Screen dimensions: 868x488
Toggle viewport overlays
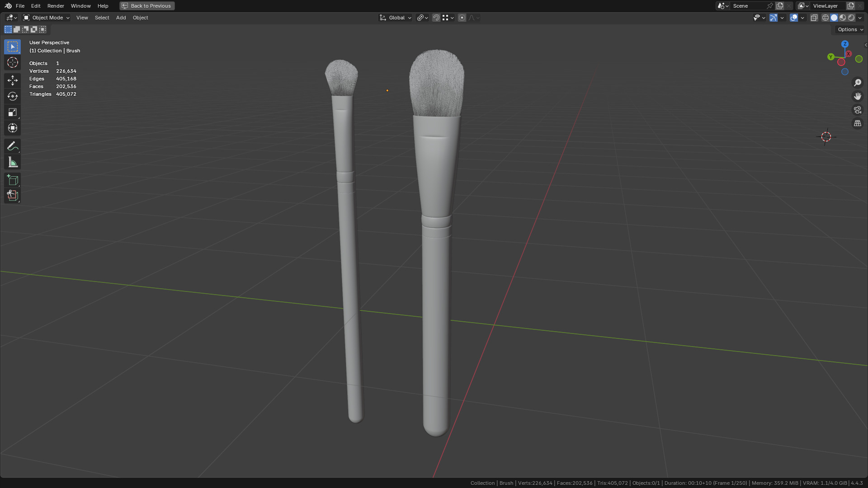794,18
